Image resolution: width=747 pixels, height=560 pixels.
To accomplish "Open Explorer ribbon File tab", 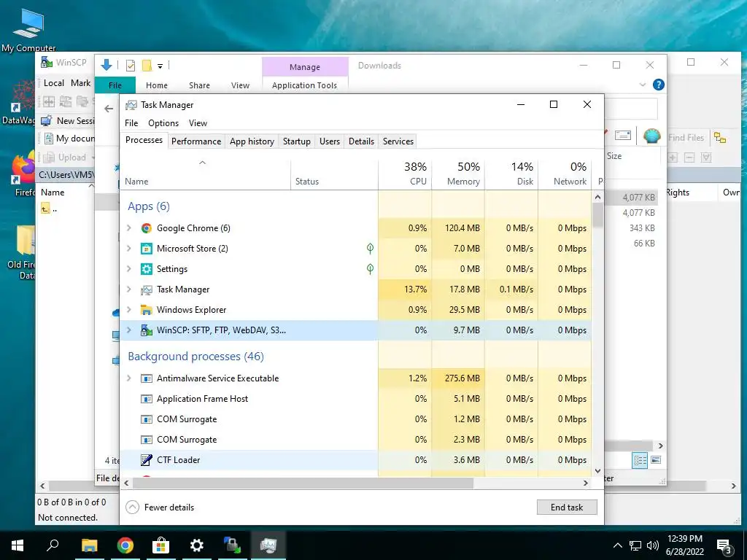I will pos(115,85).
